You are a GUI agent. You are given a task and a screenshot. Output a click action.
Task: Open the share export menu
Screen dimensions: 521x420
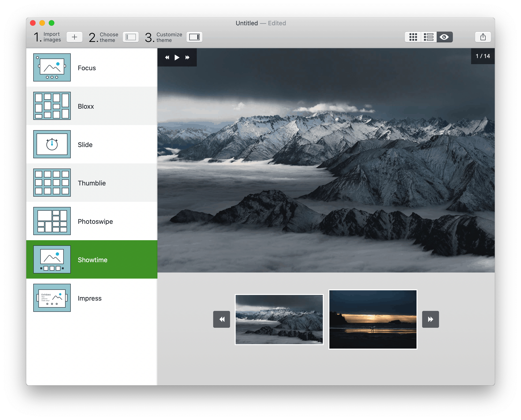[x=483, y=37]
